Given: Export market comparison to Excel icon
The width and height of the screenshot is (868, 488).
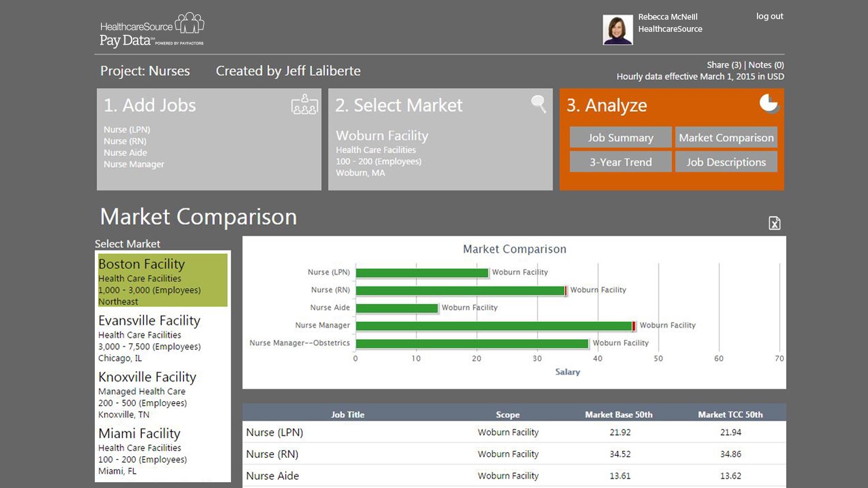Looking at the screenshot, I should [x=774, y=223].
